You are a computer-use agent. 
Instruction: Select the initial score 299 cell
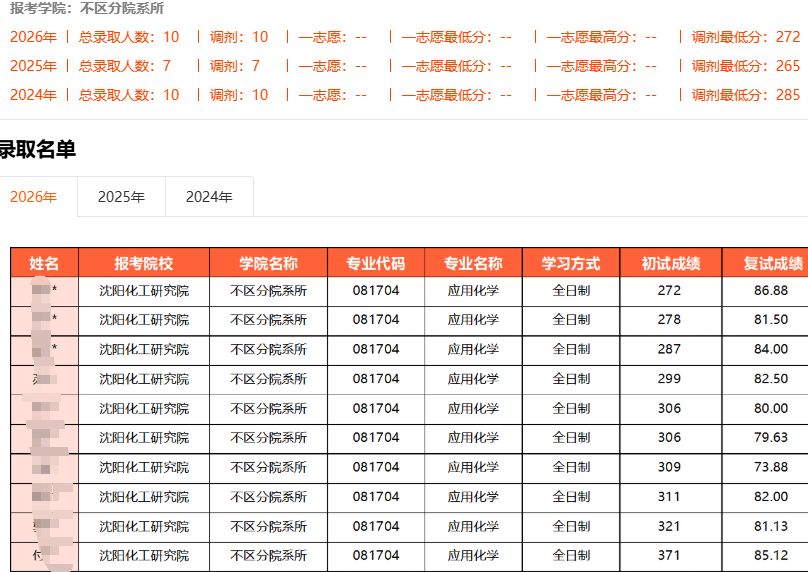pyautogui.click(x=671, y=379)
